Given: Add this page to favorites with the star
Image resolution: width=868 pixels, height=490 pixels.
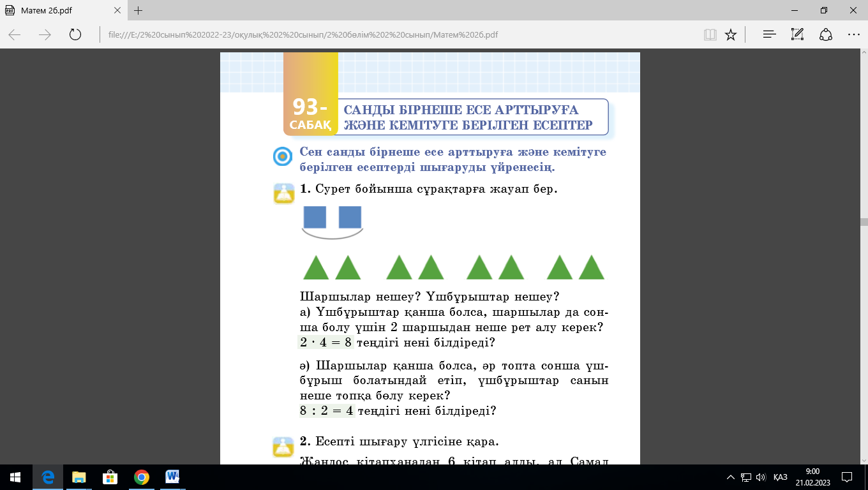Looking at the screenshot, I should (x=731, y=34).
